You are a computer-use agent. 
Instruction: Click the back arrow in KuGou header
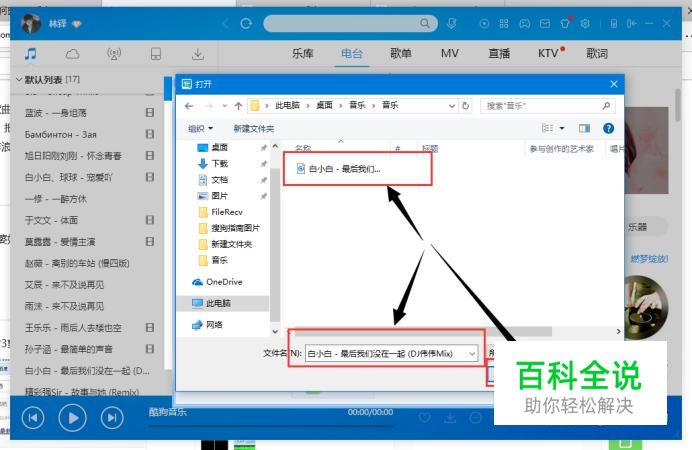(226, 23)
